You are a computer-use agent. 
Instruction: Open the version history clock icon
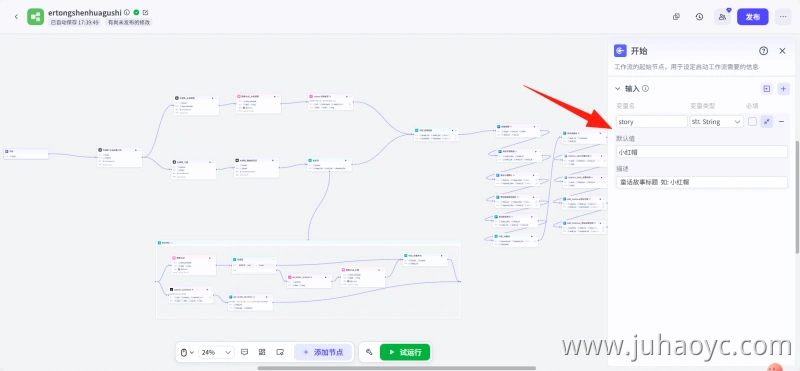click(x=699, y=17)
